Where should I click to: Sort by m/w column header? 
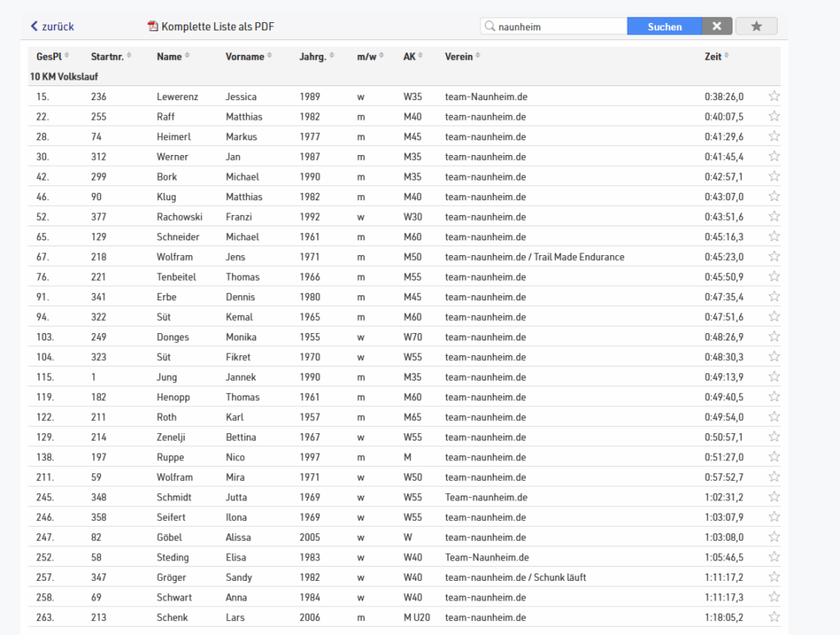[x=370, y=57]
